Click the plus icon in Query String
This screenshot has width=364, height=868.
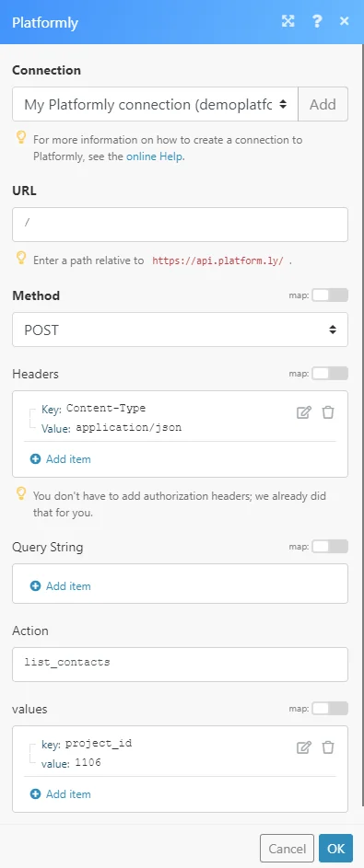click(35, 585)
